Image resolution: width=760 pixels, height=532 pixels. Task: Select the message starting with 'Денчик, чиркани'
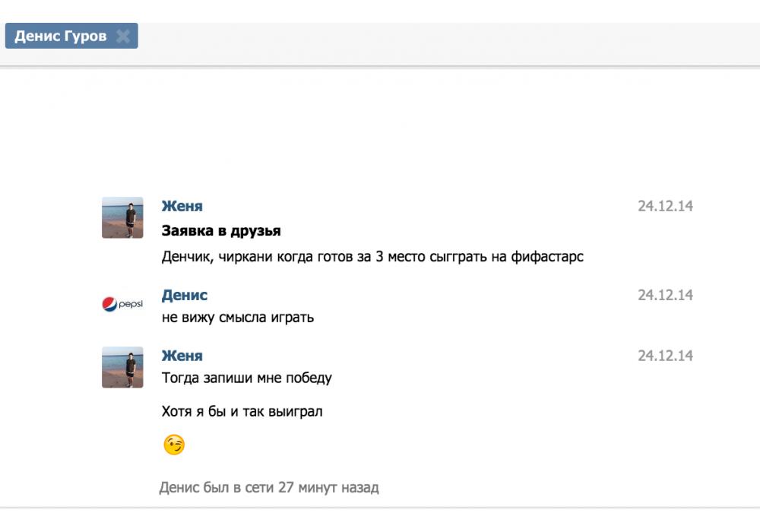(x=372, y=257)
